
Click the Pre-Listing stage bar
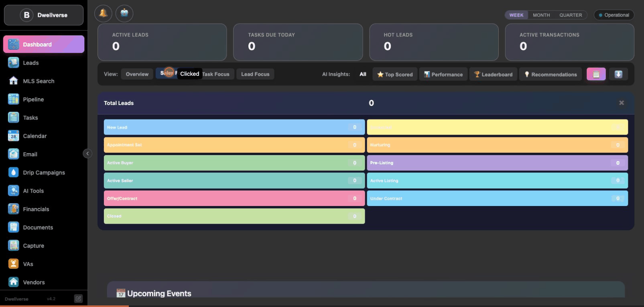pyautogui.click(x=498, y=163)
